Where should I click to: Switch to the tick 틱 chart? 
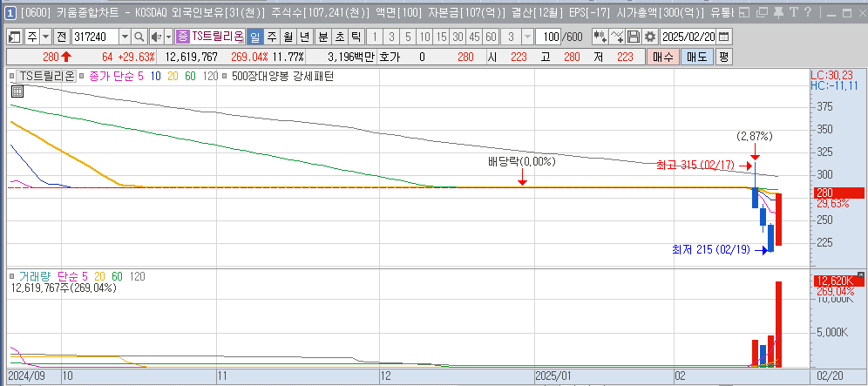click(356, 37)
